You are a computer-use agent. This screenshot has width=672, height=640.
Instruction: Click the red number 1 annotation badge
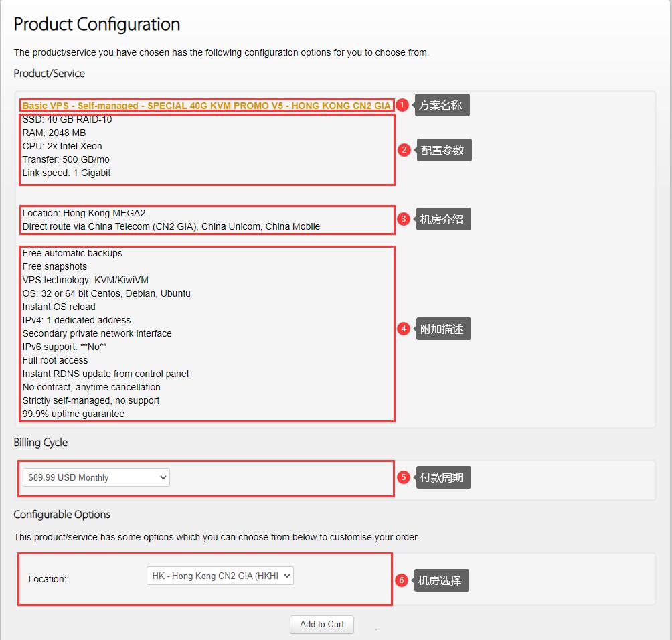(x=402, y=105)
